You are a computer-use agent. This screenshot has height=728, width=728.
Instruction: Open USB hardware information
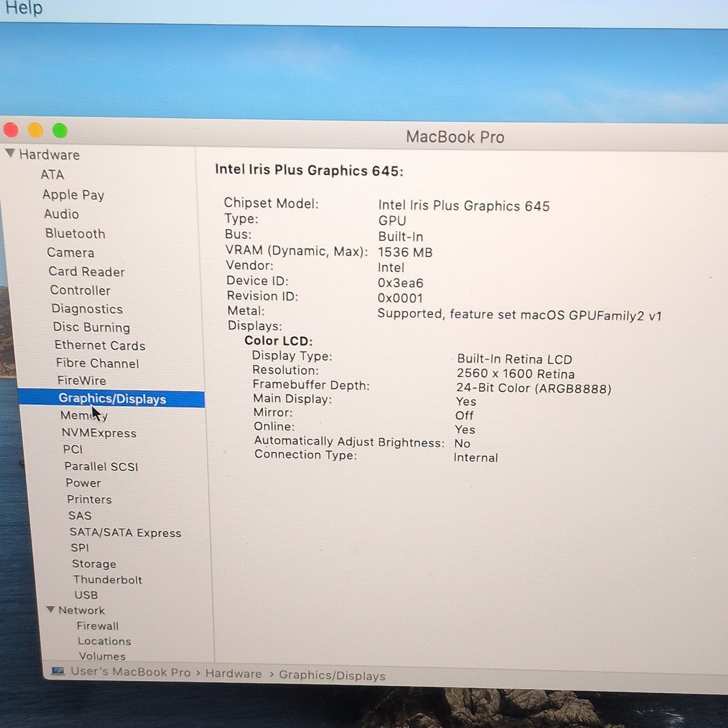click(86, 595)
